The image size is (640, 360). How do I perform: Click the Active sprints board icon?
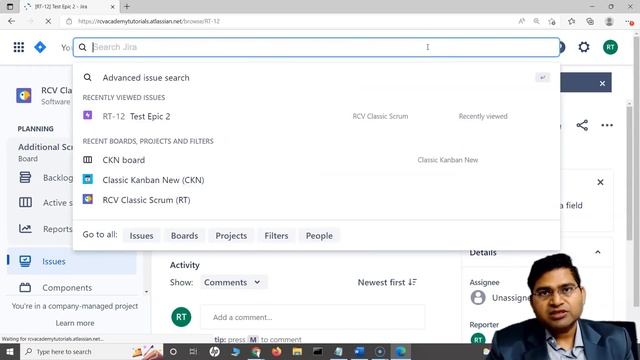coord(25,202)
